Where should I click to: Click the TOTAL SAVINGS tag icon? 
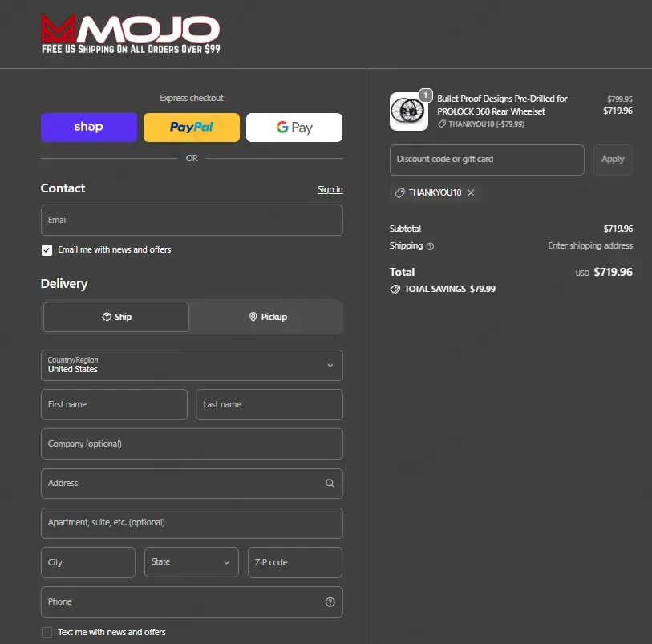coord(395,289)
